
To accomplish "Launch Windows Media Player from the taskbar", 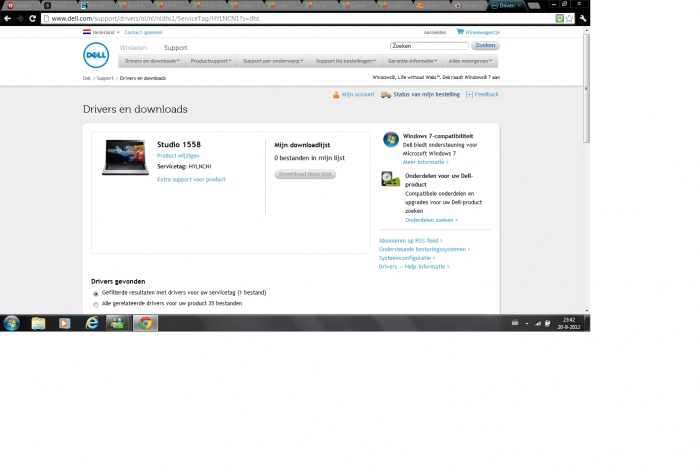I will (x=64, y=323).
